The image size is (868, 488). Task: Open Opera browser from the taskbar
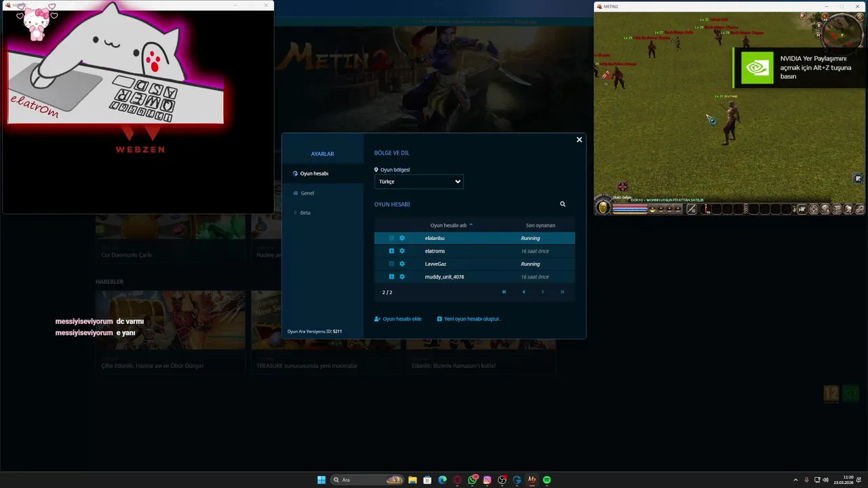[x=457, y=480]
